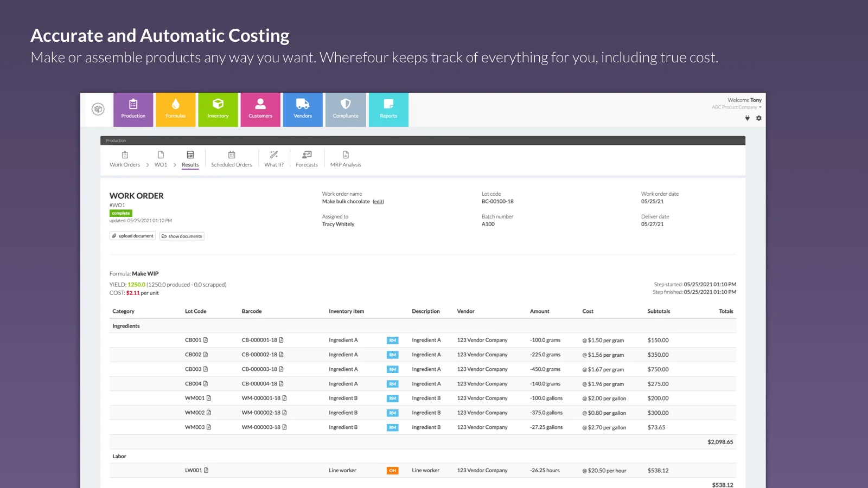Click the Labor category row

(423, 456)
